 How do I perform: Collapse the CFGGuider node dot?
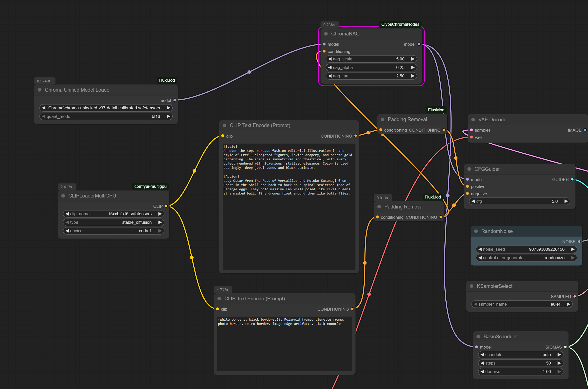[469, 169]
